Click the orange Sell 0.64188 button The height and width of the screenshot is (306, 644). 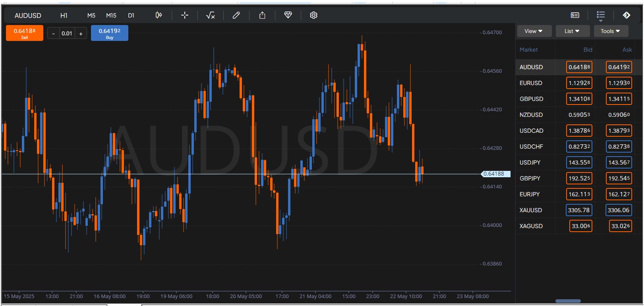tap(25, 33)
